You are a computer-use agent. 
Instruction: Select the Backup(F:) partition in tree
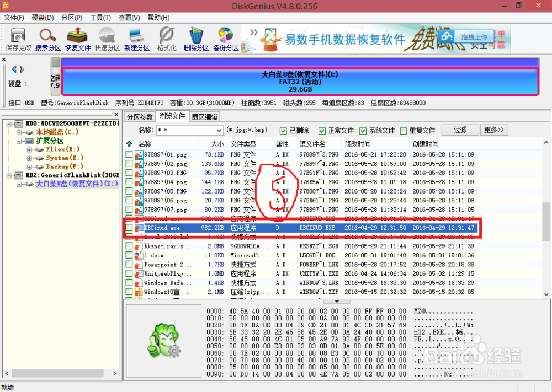(65, 167)
